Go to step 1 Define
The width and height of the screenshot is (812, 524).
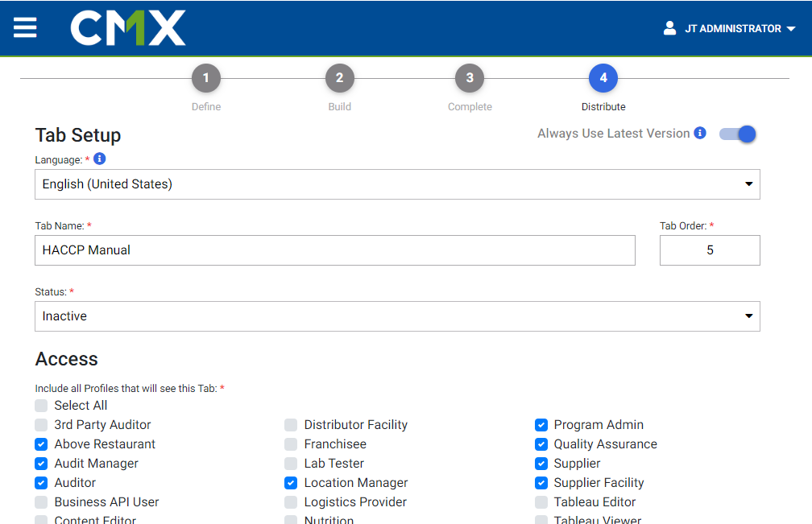[x=206, y=78]
